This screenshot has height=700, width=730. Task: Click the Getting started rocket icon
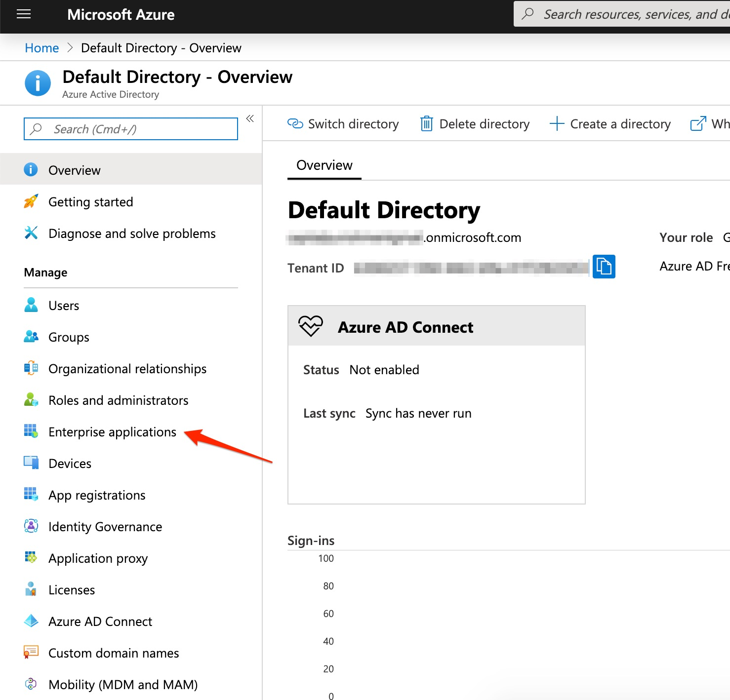click(31, 201)
